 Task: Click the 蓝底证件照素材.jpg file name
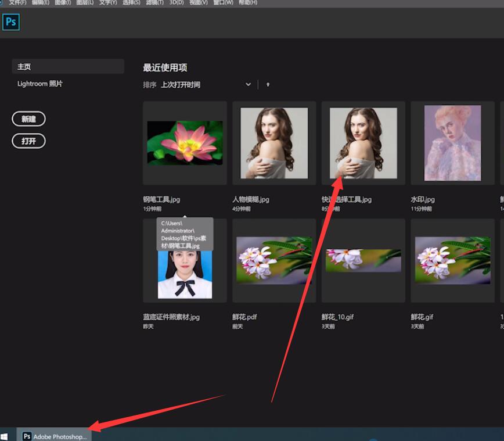click(171, 317)
